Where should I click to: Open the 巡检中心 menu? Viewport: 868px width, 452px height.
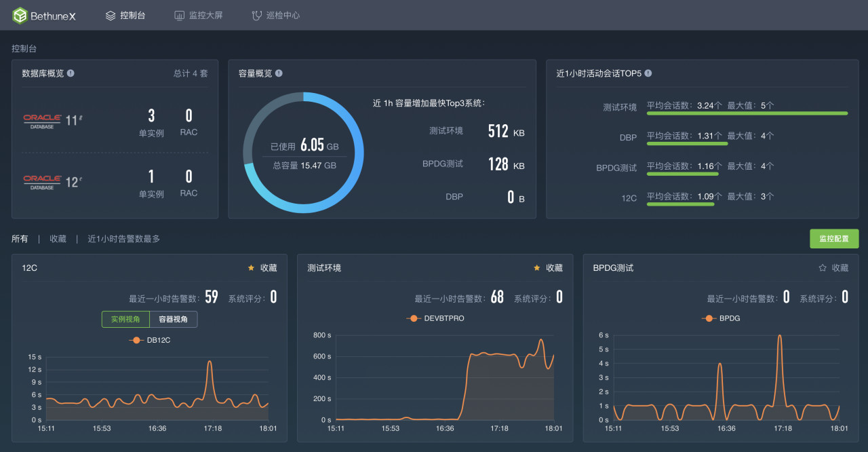pos(275,15)
